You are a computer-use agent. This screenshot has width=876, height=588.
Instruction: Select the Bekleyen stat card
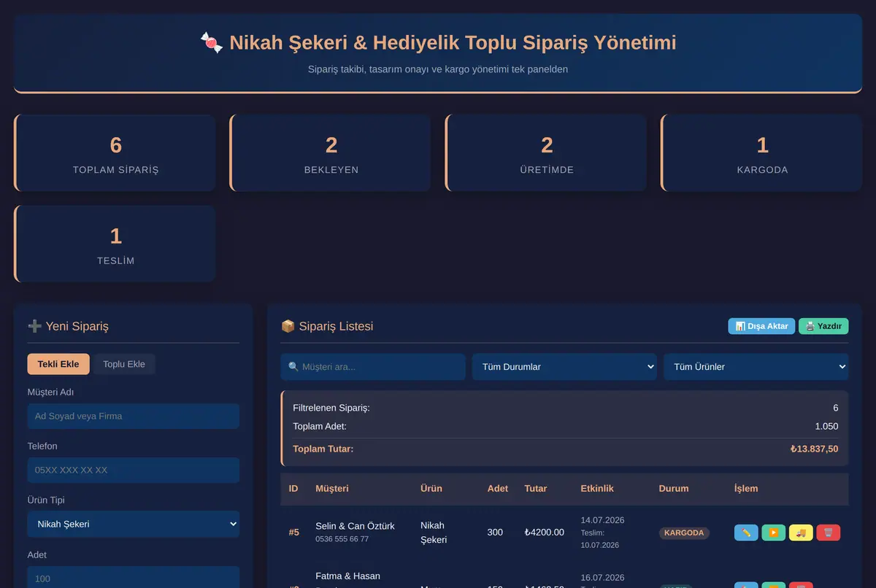pos(331,153)
